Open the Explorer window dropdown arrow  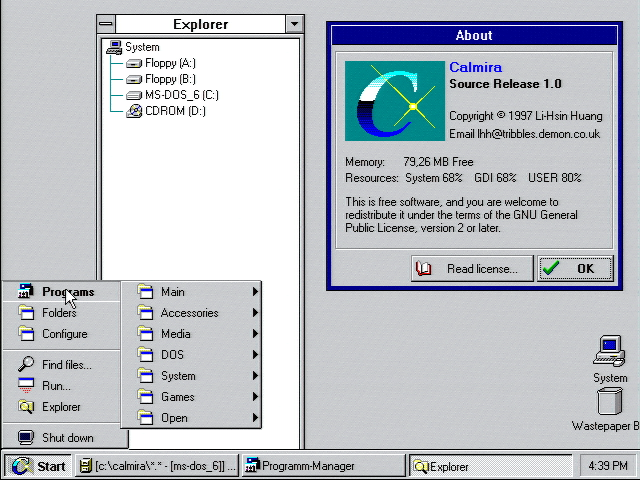(x=293, y=24)
